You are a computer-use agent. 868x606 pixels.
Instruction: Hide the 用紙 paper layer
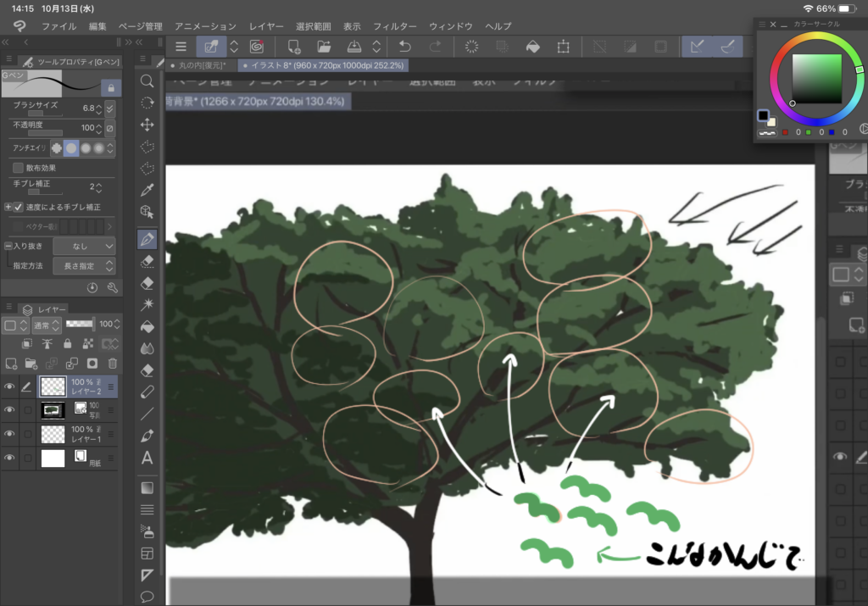click(9, 458)
